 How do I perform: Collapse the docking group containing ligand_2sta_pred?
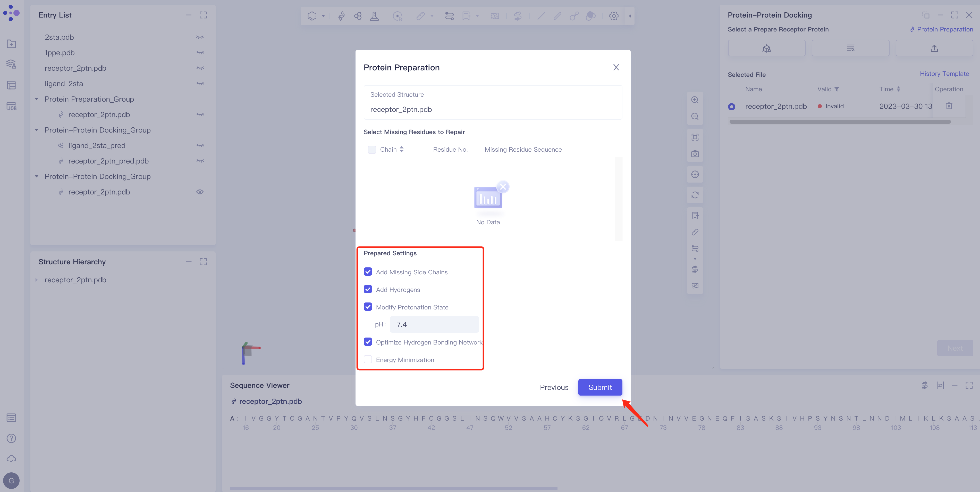click(x=37, y=130)
